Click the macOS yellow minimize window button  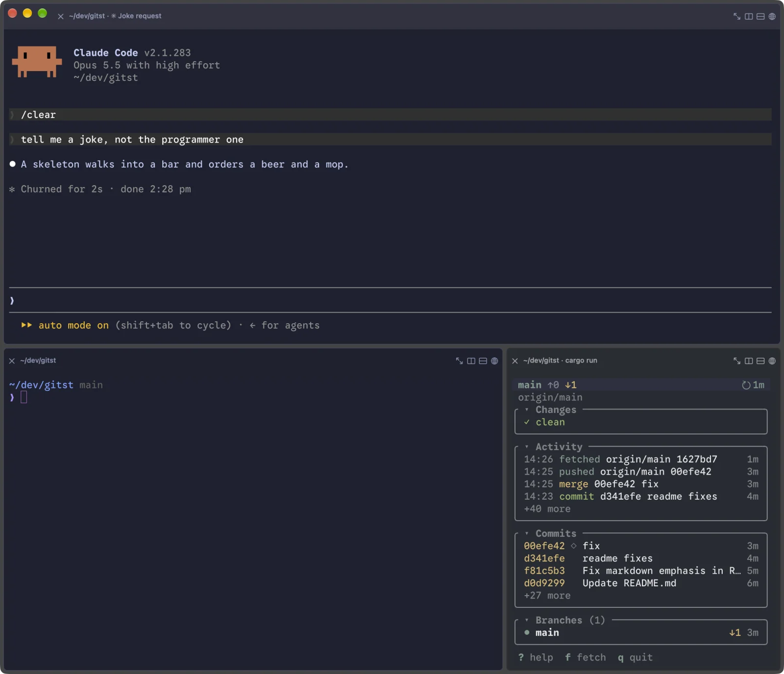(x=27, y=13)
